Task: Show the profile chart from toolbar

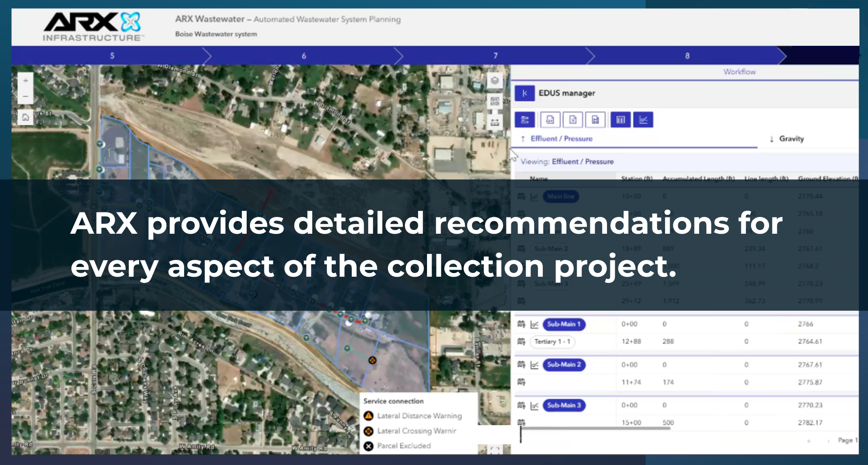Action: pos(643,120)
